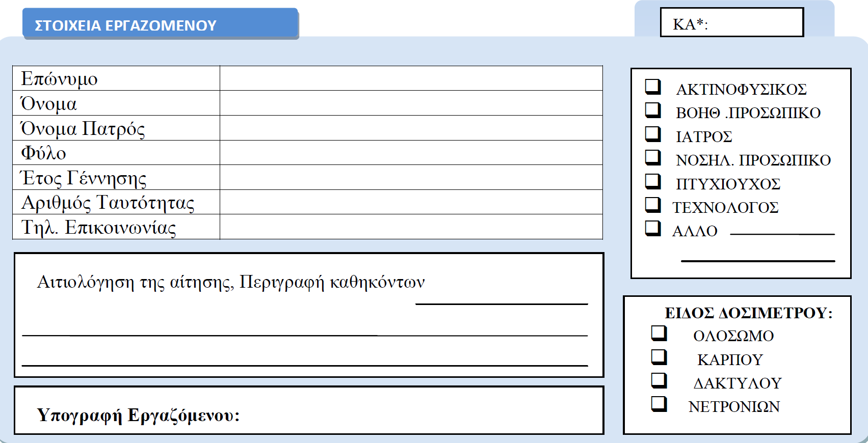This screenshot has height=443, width=868.
Task: Mark the ΝΟΣΗΛ. ΠΡΟΣΩΠΙΚΟ checkbox
Action: point(653,157)
